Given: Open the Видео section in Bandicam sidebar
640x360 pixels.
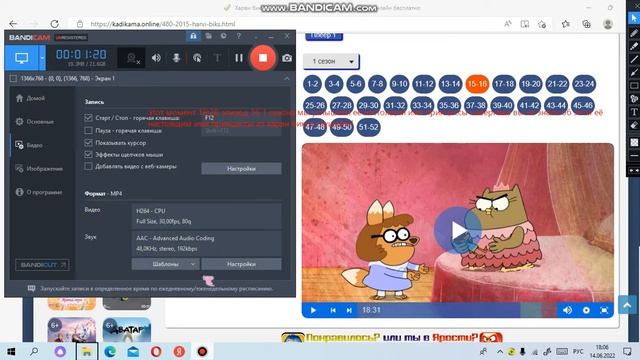Looking at the screenshot, I should (x=29, y=145).
